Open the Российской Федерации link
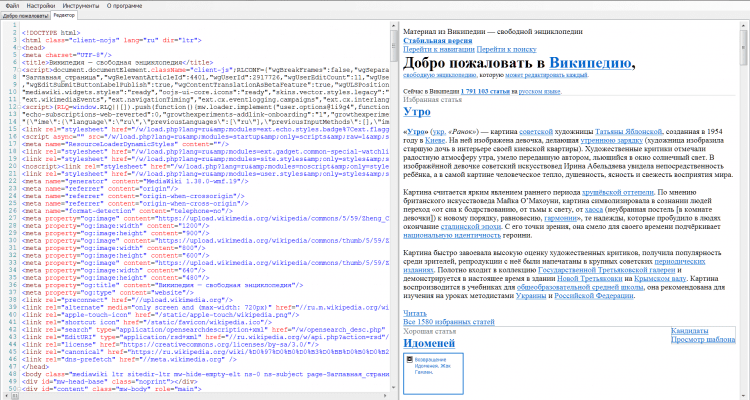 (594, 296)
